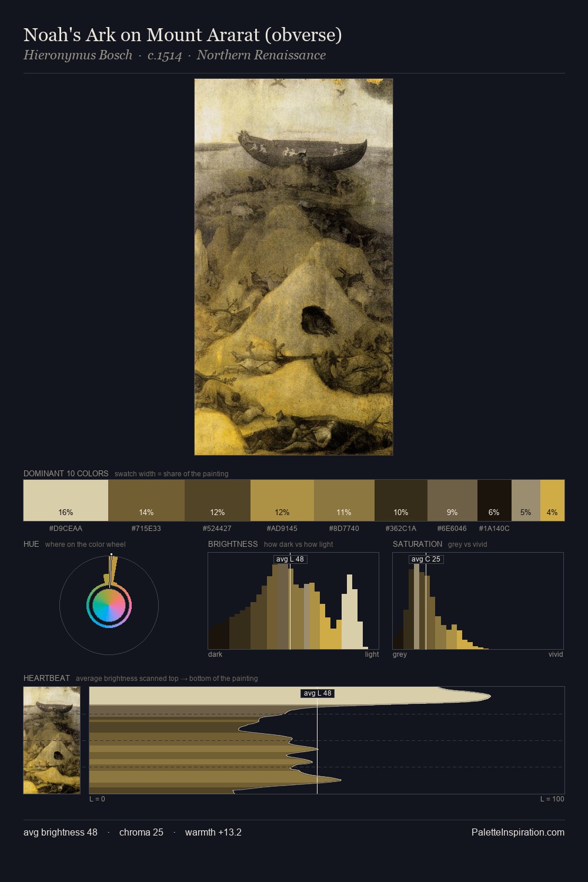588x882 pixels.
Task: Click the brightness histogram chart
Action: [x=293, y=601]
